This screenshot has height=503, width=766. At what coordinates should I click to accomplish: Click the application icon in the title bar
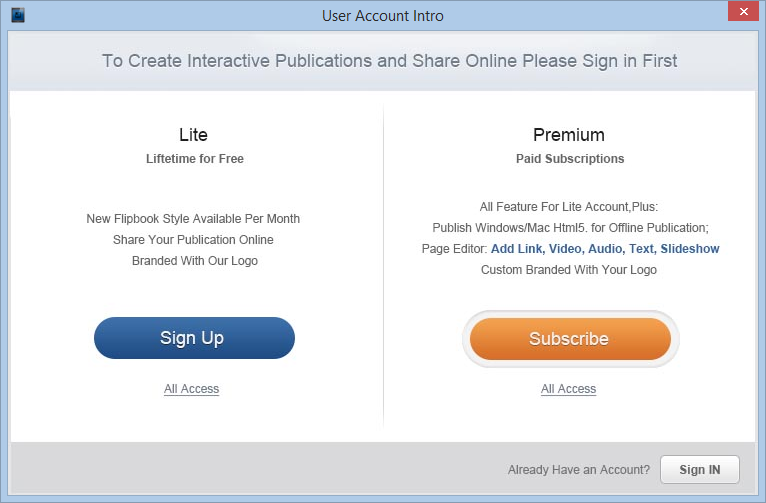(x=18, y=15)
